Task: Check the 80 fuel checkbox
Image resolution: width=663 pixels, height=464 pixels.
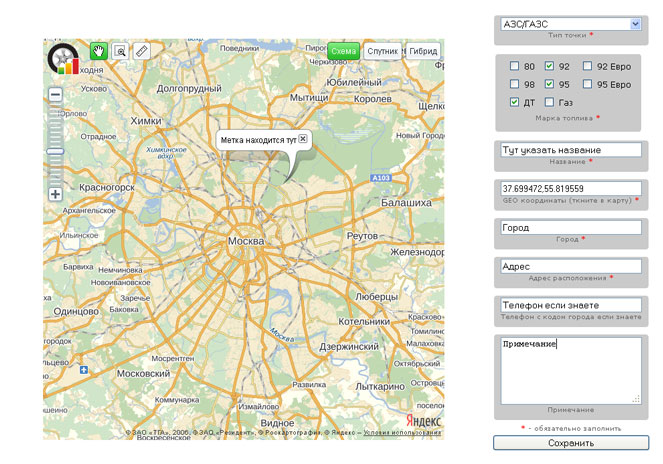Action: click(x=514, y=67)
